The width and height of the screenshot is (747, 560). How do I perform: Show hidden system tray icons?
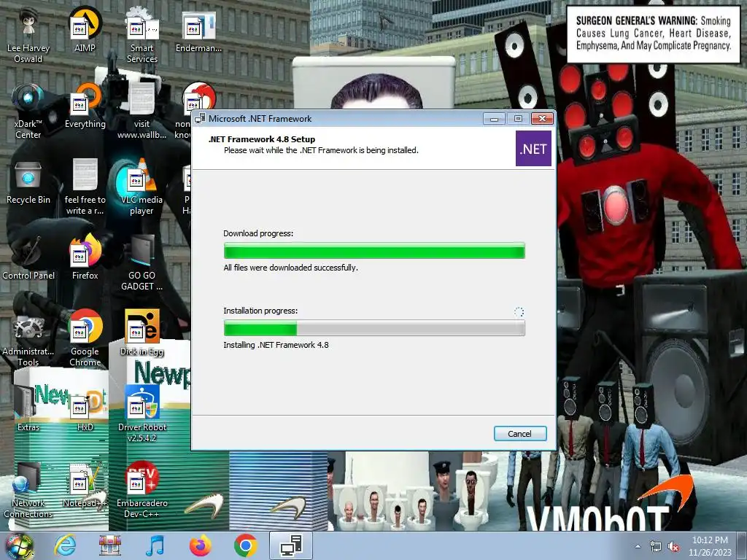pyautogui.click(x=638, y=547)
